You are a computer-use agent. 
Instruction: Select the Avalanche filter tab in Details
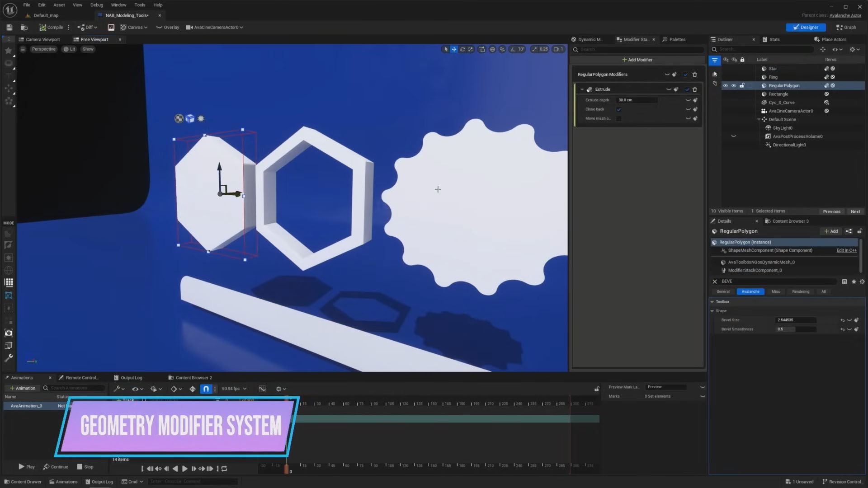(x=750, y=291)
